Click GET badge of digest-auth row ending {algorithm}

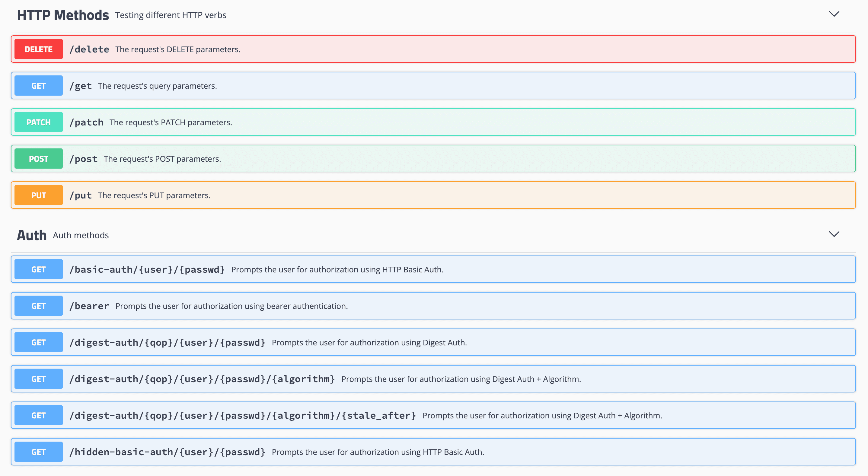pyautogui.click(x=38, y=379)
